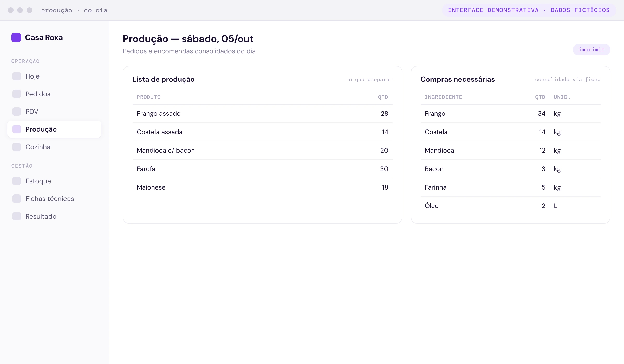Click the INGREDIENTE column header

click(x=444, y=97)
